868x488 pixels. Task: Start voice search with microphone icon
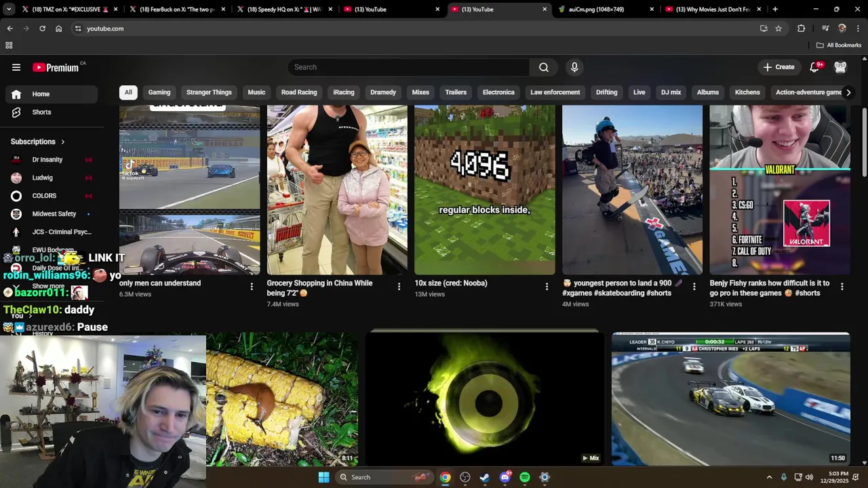tap(574, 67)
